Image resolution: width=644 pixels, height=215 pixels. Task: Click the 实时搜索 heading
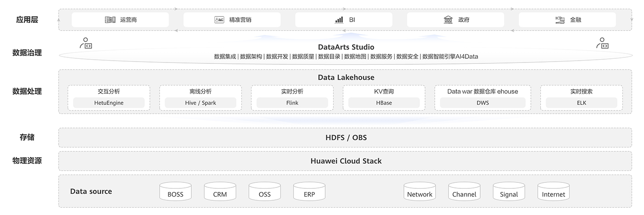point(581,91)
